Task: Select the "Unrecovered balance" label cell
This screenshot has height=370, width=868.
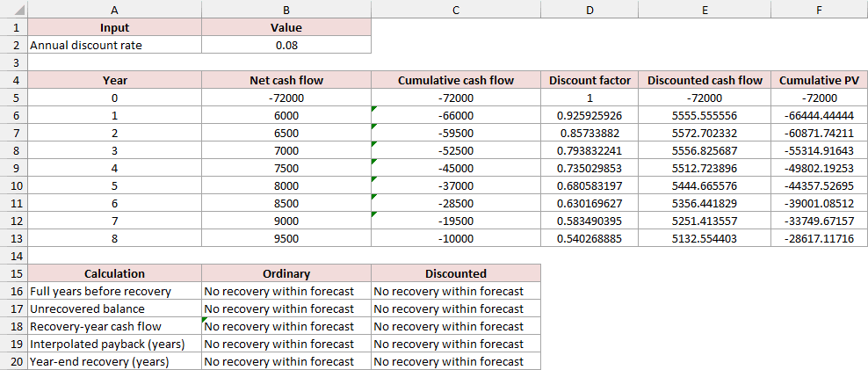Action: tap(114, 308)
